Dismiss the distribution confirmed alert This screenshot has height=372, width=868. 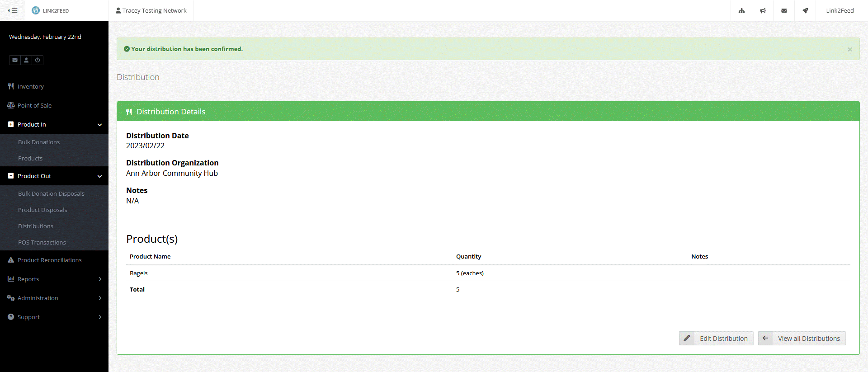(x=849, y=49)
